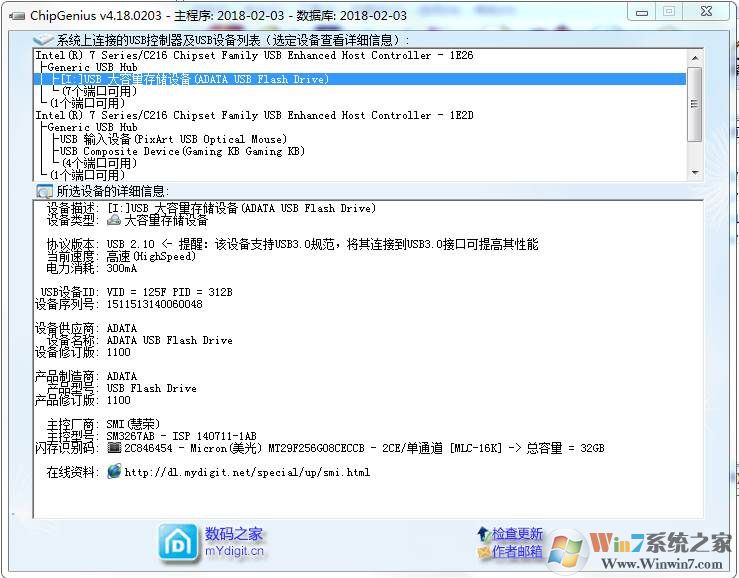The width and height of the screenshot is (739, 578).
Task: Close the ChipGenius window
Action: (706, 12)
